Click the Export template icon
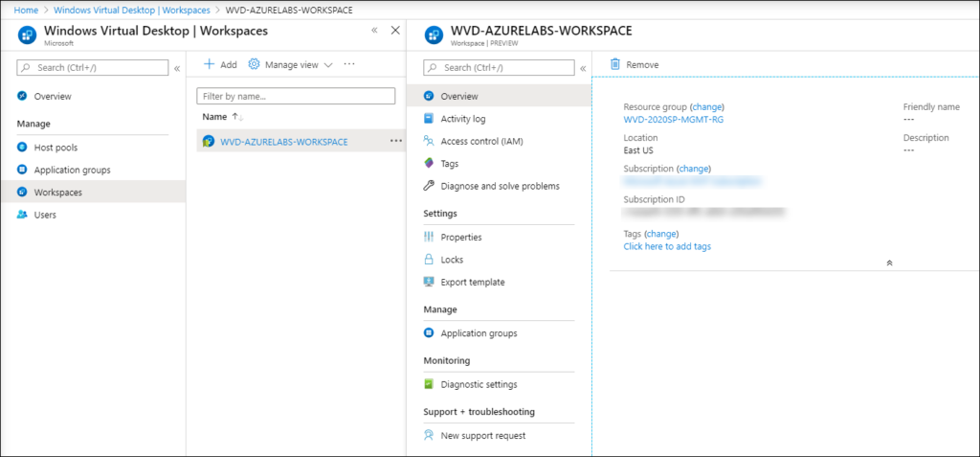980x457 pixels. click(x=428, y=282)
